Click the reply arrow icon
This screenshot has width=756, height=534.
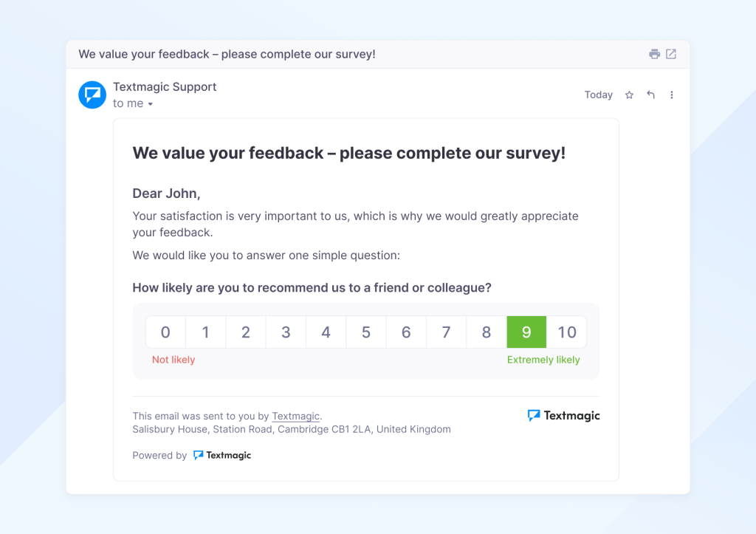coord(650,95)
